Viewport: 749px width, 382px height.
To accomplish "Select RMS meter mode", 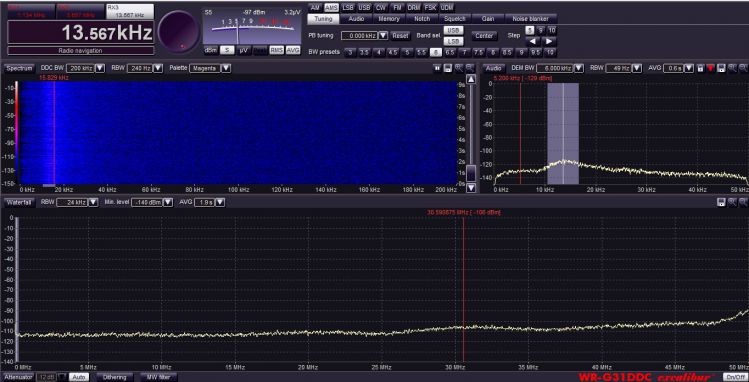I will 276,50.
